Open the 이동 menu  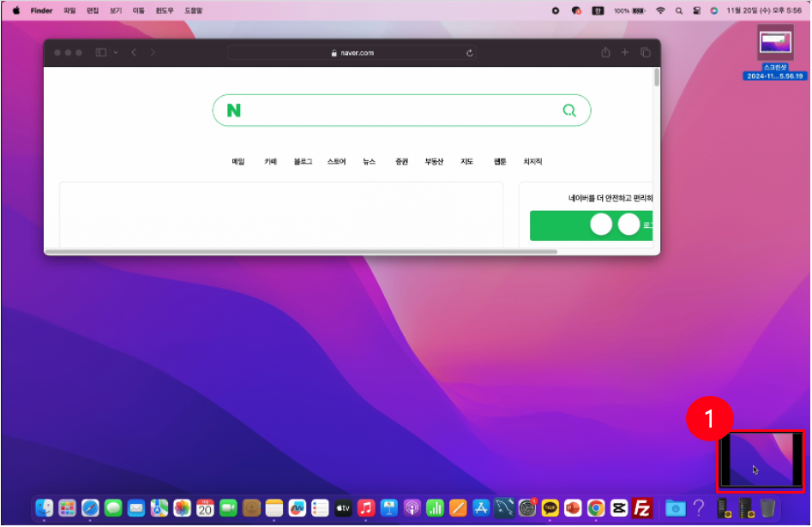138,10
